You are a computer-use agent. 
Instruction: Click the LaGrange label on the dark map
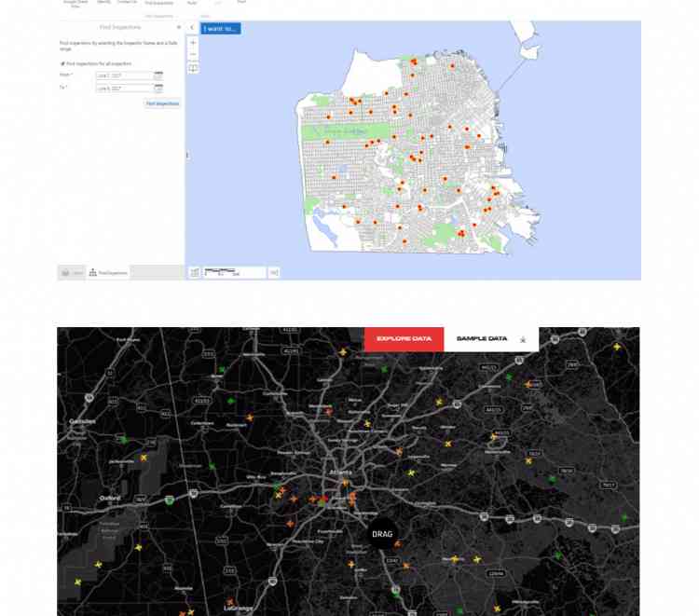[x=238, y=609]
